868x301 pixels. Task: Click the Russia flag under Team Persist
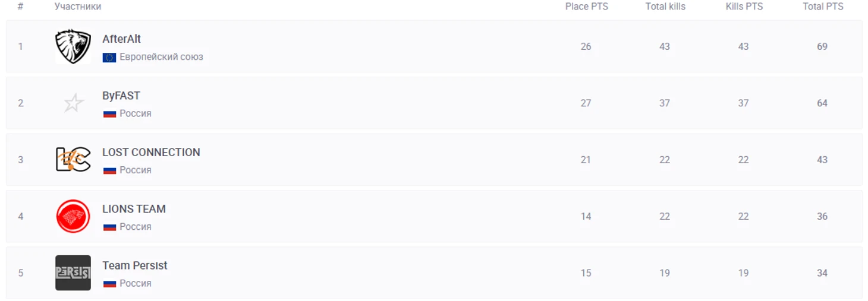pos(109,284)
